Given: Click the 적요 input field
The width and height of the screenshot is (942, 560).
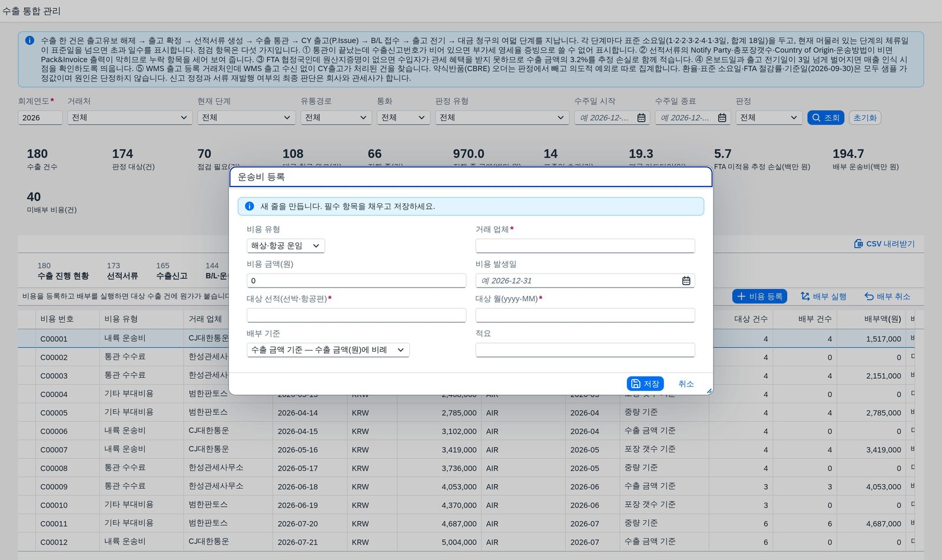Looking at the screenshot, I should point(585,350).
